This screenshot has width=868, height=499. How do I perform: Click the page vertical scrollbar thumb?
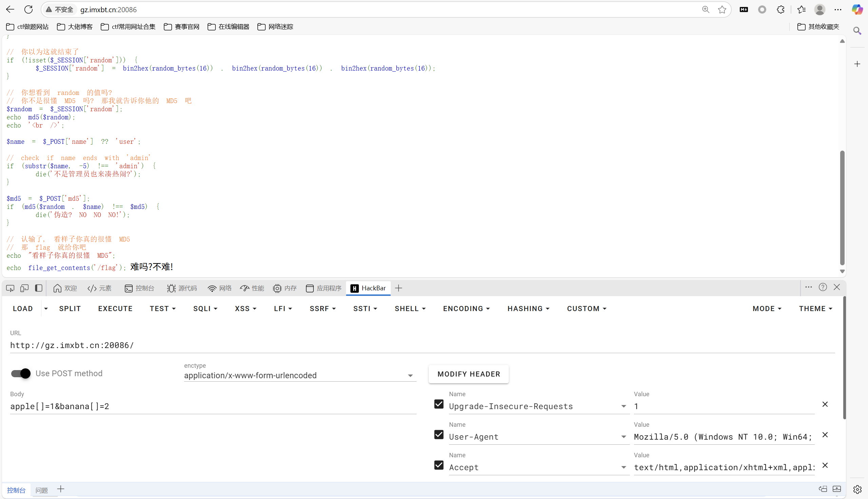842,208
